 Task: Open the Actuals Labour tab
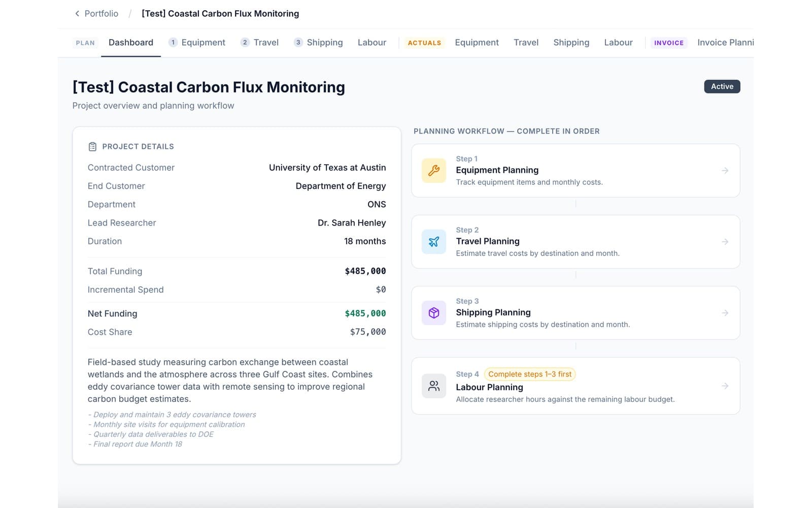coord(618,43)
